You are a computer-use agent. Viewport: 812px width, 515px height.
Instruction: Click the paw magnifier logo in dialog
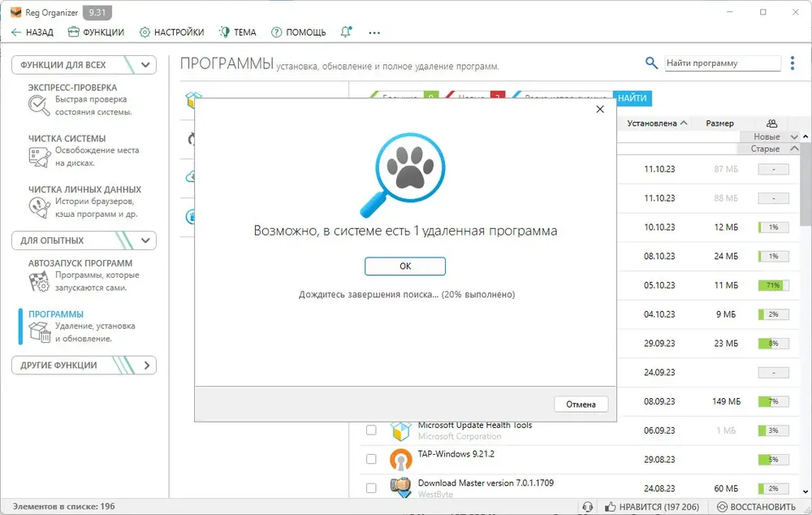click(x=403, y=175)
